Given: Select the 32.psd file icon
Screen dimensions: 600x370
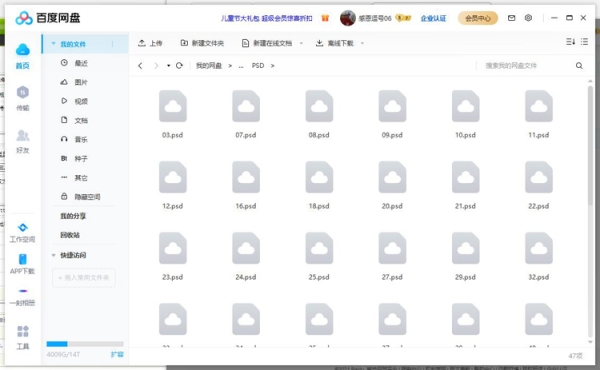Looking at the screenshot, I should pyautogui.click(x=538, y=248).
